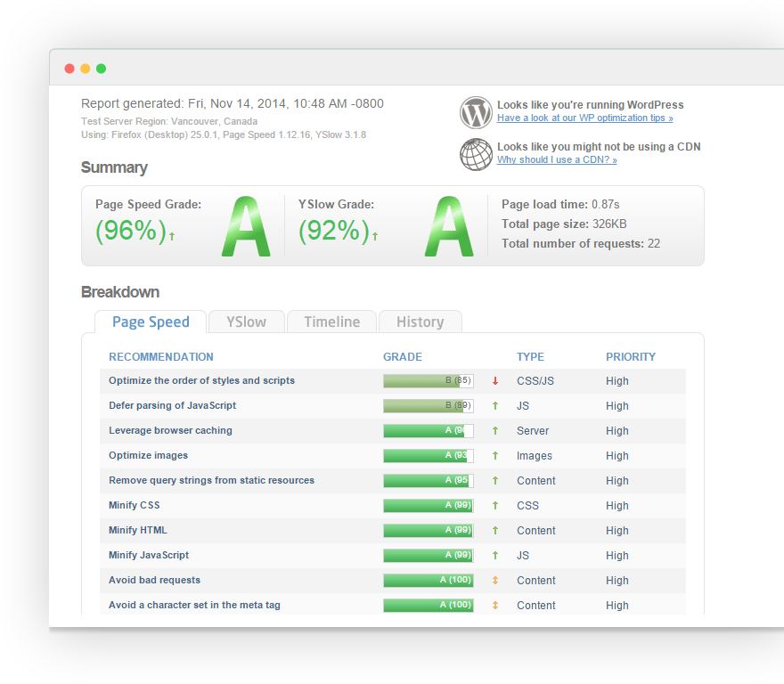Sort by the PRIORITY column header
The height and width of the screenshot is (684, 784).
pos(631,357)
